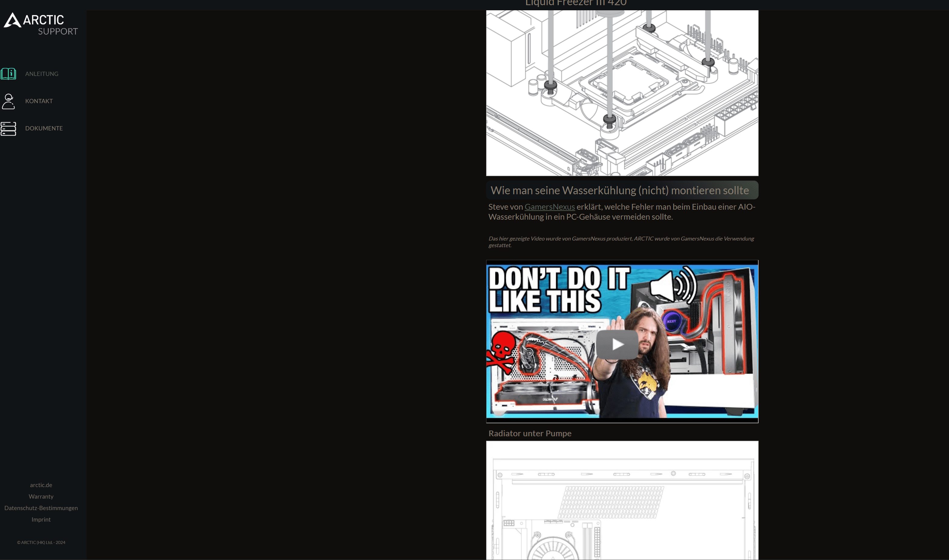
Task: Open the Warranty footer link
Action: point(41,496)
